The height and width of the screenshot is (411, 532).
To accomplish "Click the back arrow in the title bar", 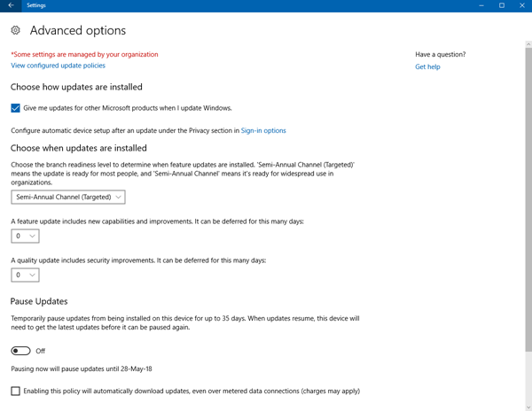I will (x=11, y=5).
